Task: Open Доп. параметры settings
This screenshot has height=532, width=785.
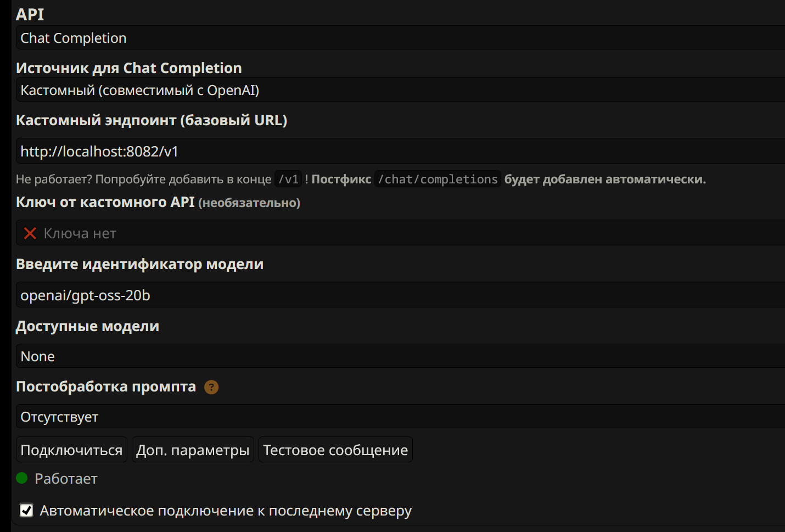Action: (x=193, y=450)
